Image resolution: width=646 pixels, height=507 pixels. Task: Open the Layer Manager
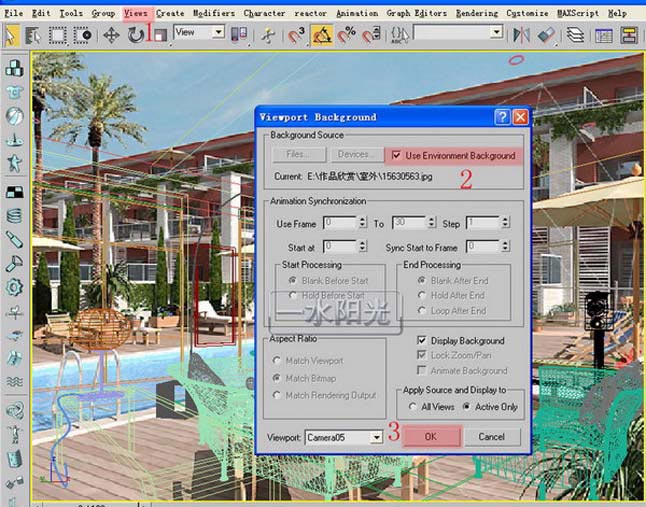click(575, 35)
